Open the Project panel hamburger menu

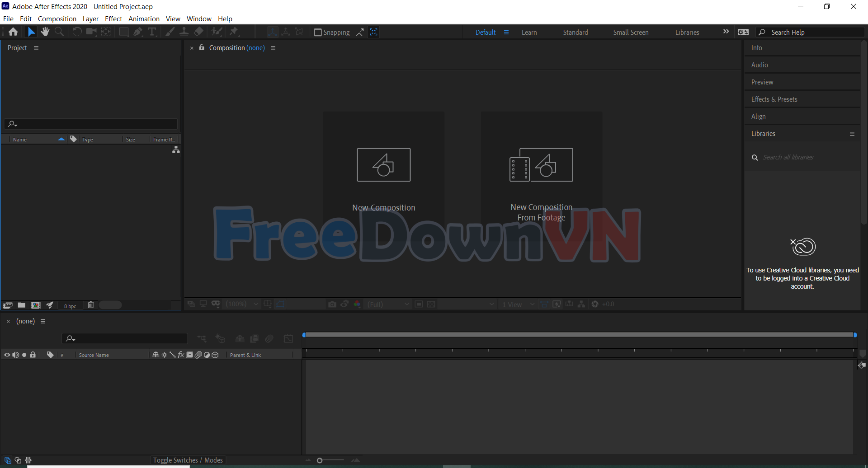pos(36,48)
